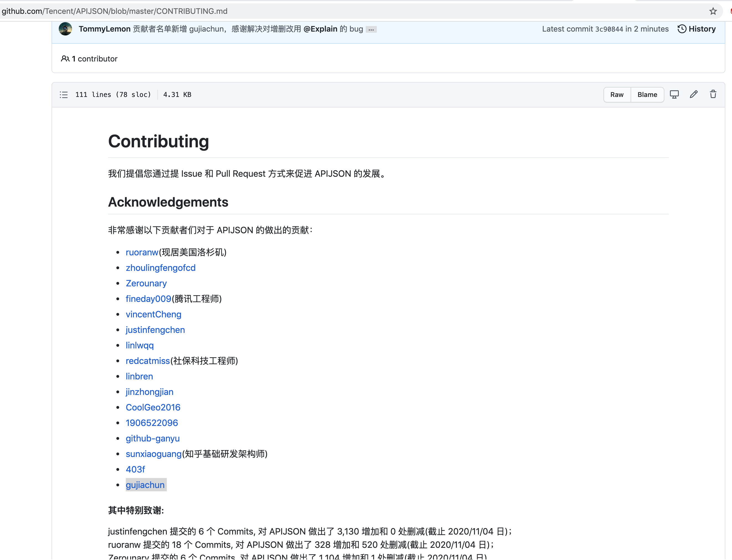Viewport: 732px width, 560px height.
Task: Open the file outline list icon
Action: pos(64,95)
